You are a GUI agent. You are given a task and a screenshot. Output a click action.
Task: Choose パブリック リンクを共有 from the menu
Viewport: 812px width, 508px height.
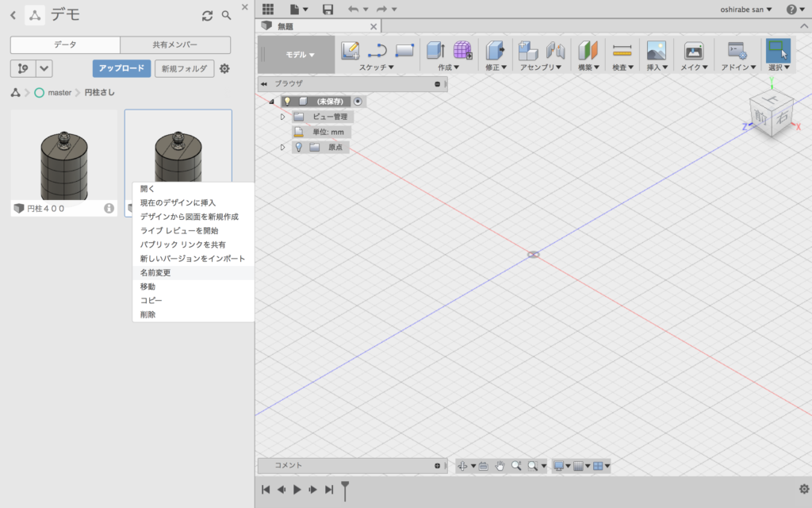183,244
